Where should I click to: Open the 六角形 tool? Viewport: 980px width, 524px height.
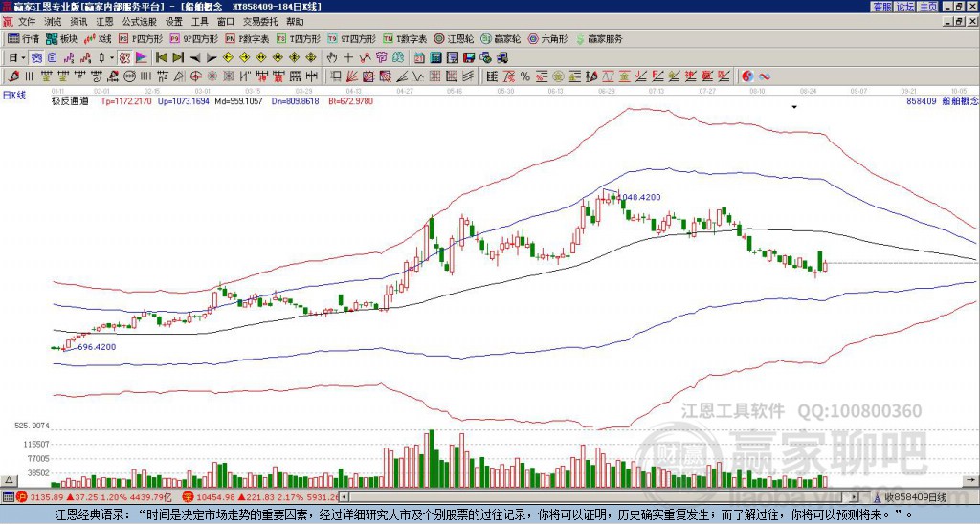pyautogui.click(x=548, y=38)
